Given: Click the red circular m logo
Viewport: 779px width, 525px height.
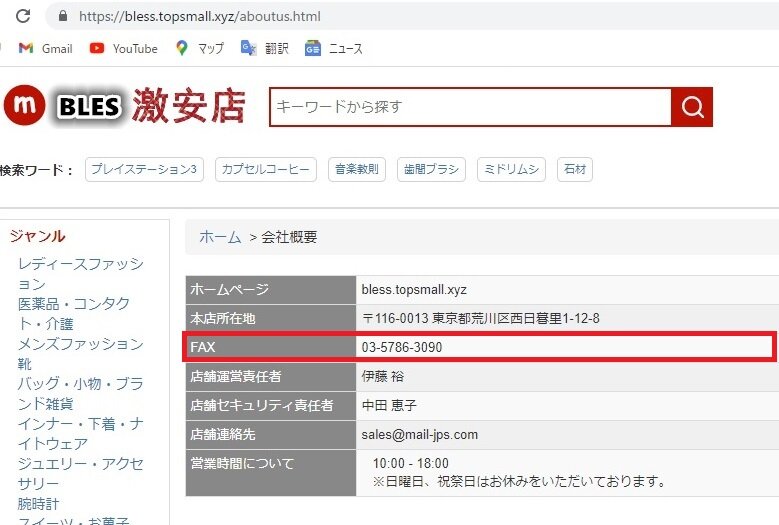Looking at the screenshot, I should click(24, 105).
